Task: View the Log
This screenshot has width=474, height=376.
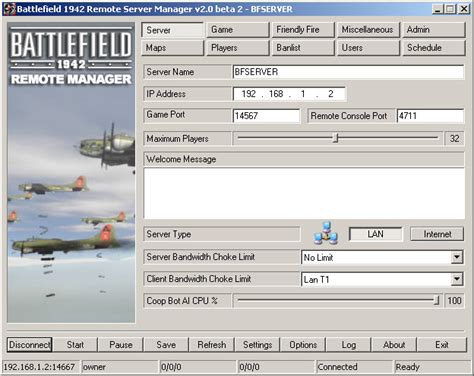Action: (x=349, y=345)
